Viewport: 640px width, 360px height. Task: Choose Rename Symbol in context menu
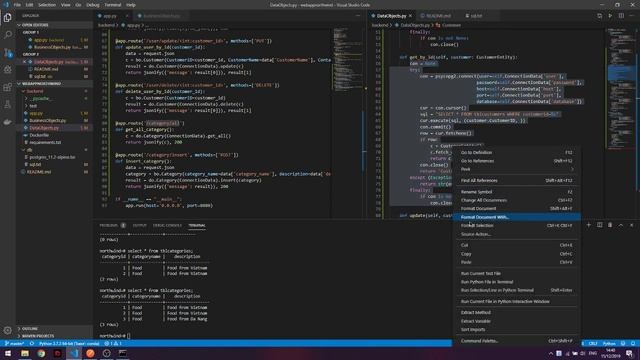[516, 191]
